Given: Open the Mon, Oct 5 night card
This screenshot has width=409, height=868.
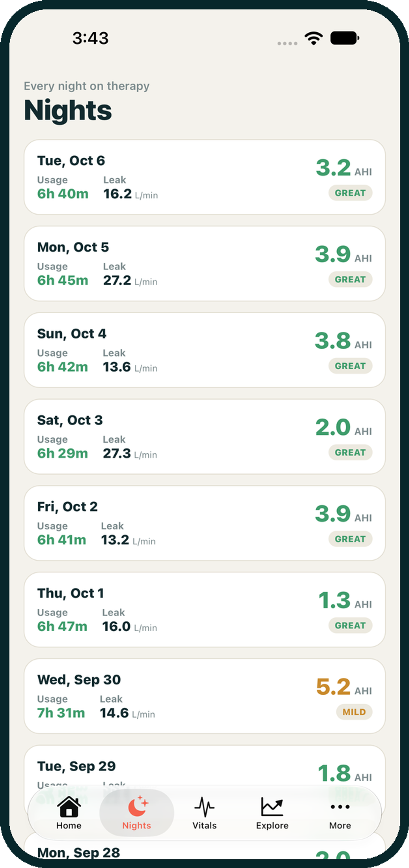Looking at the screenshot, I should point(204,263).
